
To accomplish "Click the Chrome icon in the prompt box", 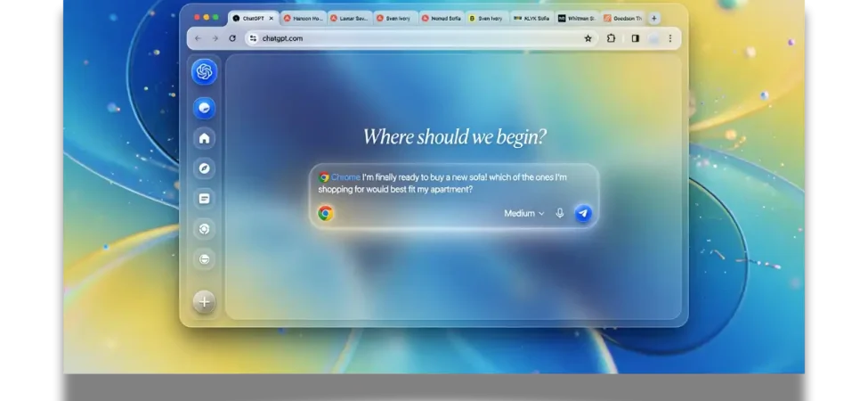I will (x=326, y=213).
